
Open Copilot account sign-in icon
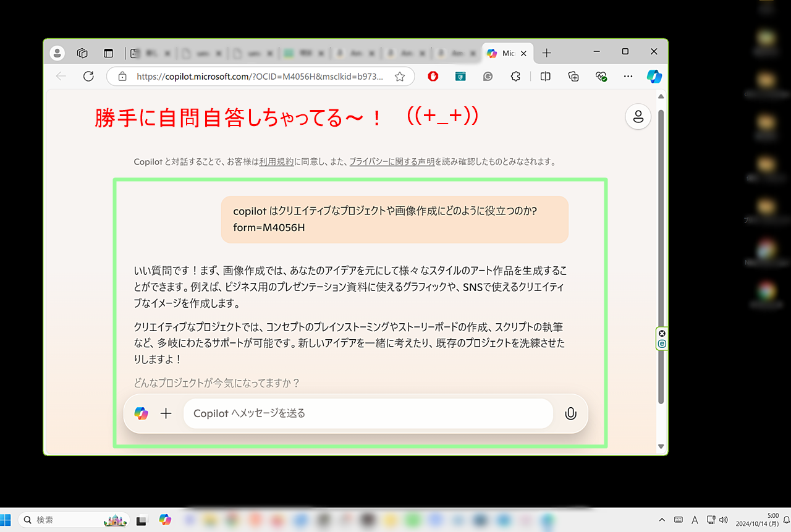638,116
